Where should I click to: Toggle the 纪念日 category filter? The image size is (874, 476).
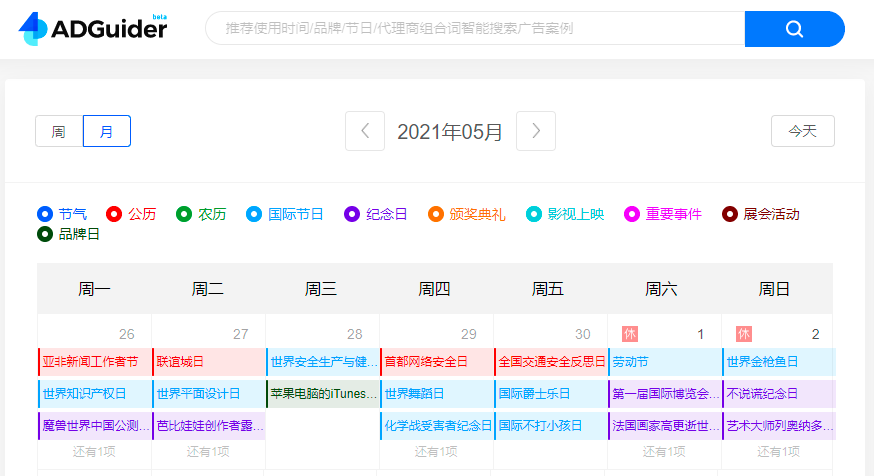point(376,214)
